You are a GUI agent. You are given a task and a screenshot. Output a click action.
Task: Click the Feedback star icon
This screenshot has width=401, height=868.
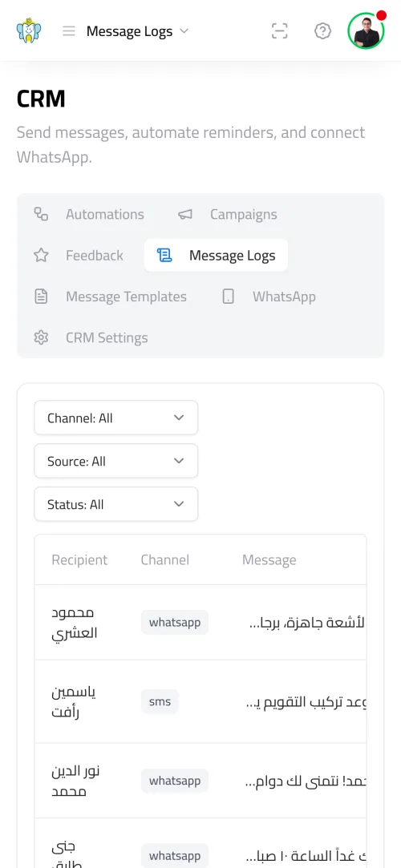point(41,255)
